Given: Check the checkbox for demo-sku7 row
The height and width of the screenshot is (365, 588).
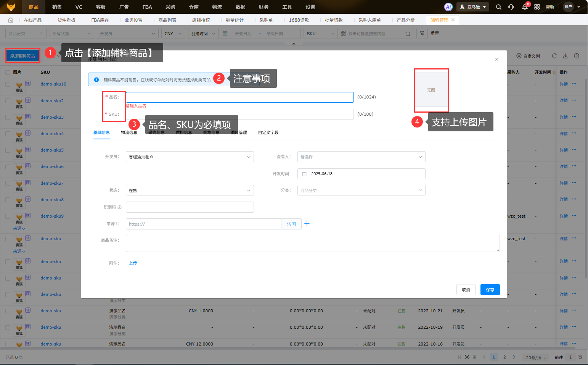Looking at the screenshot, I should click(8, 183).
